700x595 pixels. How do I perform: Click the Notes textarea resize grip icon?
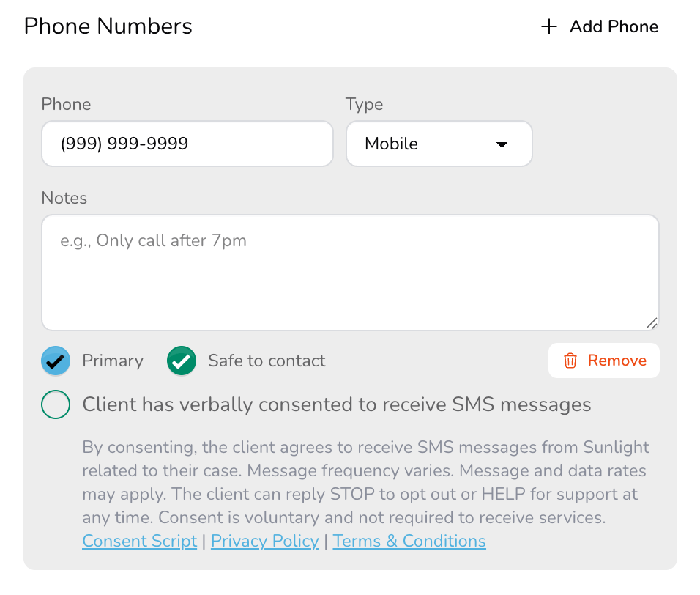click(x=652, y=322)
